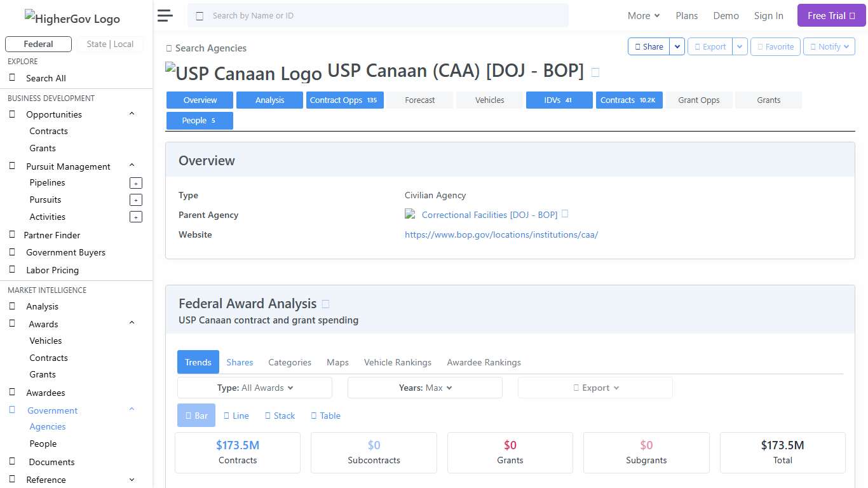The height and width of the screenshot is (488, 868).
Task: Click the copy icon beside the agency title
Action: [595, 72]
